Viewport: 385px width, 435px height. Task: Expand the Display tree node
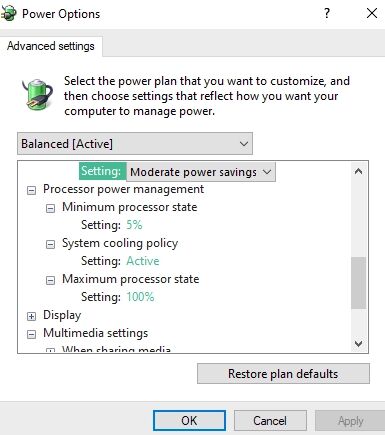31,316
